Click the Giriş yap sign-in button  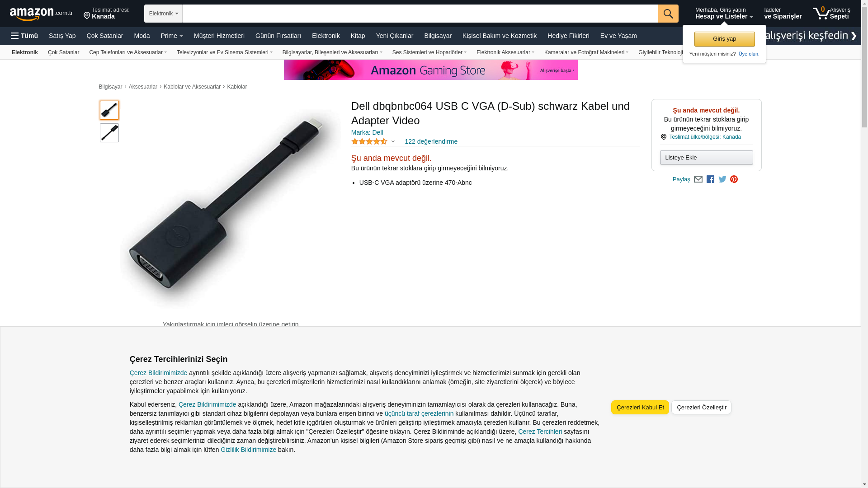click(724, 39)
